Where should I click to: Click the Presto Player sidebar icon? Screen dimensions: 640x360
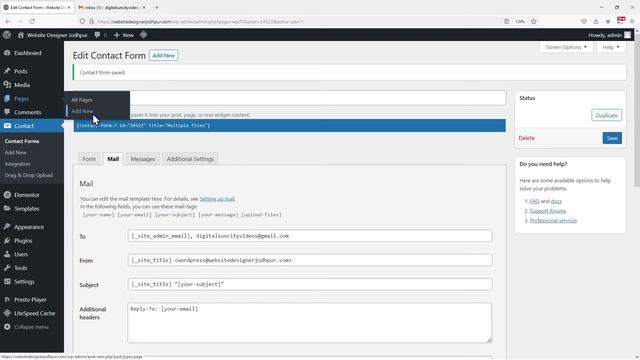coord(7,299)
